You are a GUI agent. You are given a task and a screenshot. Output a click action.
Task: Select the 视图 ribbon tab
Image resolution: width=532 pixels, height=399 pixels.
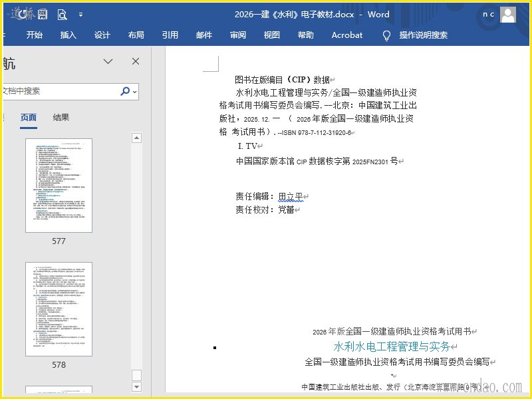point(272,35)
